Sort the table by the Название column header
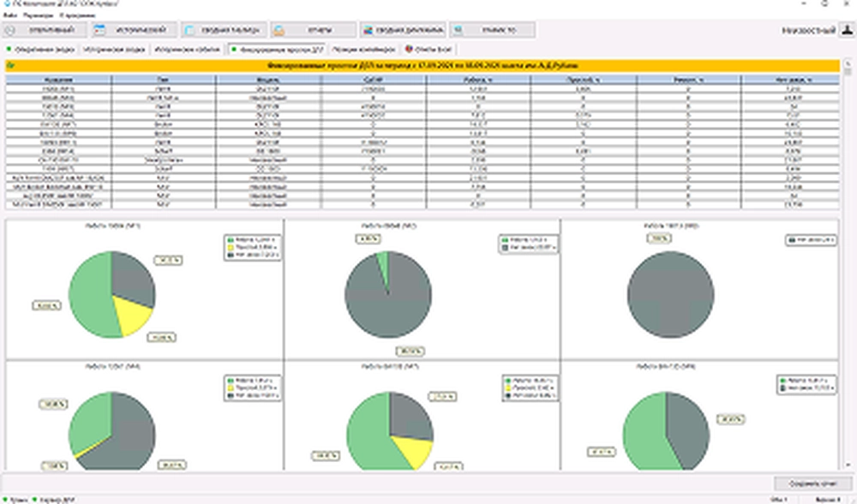Viewport: 857px width, 504px height. point(58,80)
